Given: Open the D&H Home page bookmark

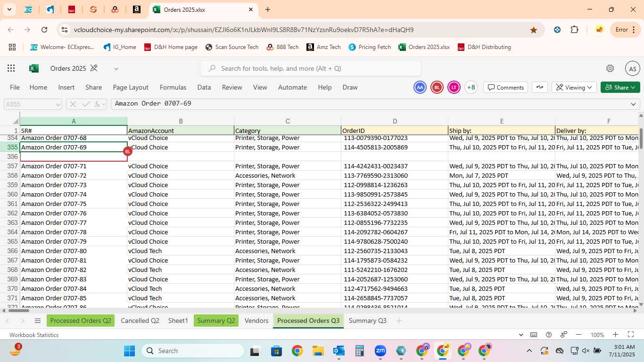Looking at the screenshot, I should (x=171, y=47).
